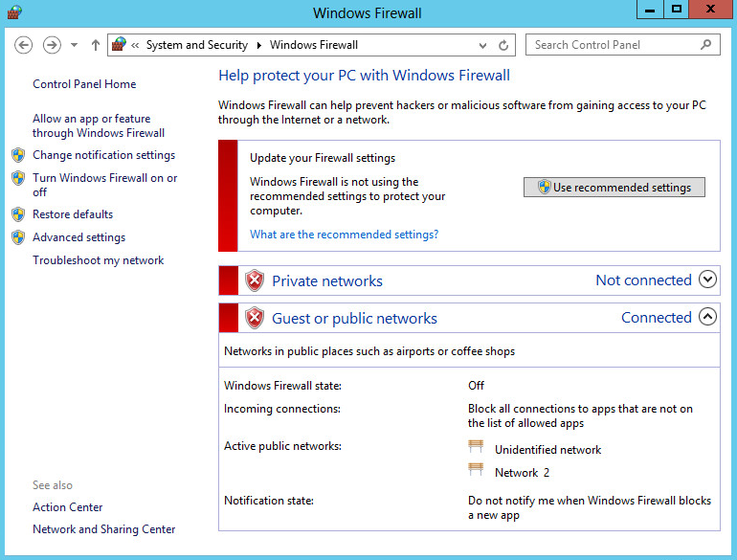Viewport: 737px width, 560px height.
Task: Click the firewall icon in address bar
Action: tap(119, 45)
